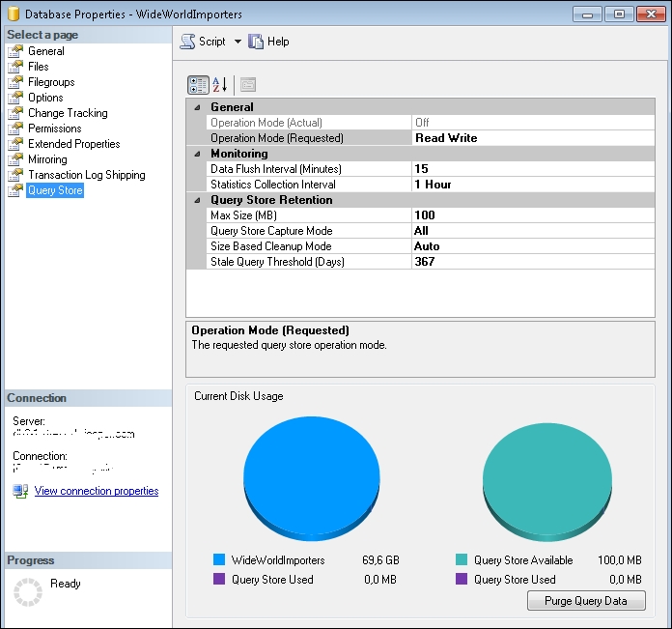The height and width of the screenshot is (629, 672).
Task: Select the Operation Mode (Actual) row label
Action: pos(266,123)
